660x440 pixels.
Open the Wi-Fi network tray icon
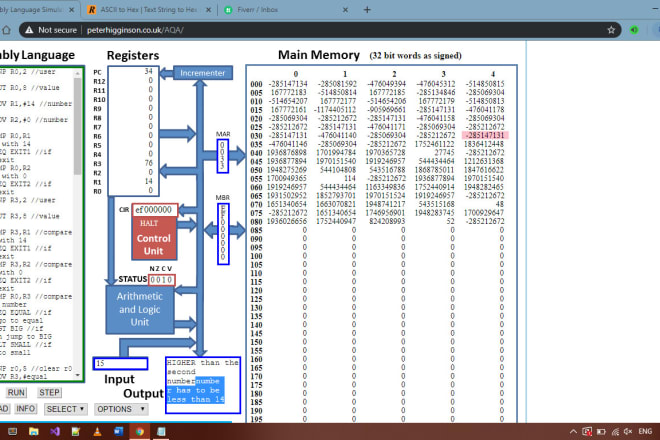[615, 432]
